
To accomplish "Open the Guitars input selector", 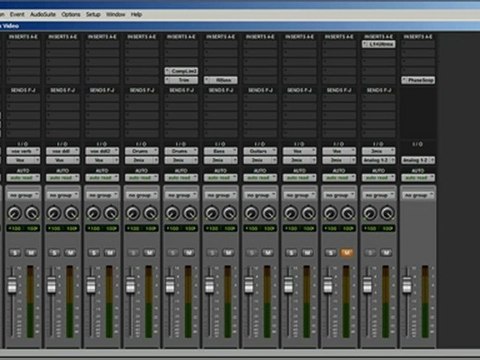I will (260, 151).
